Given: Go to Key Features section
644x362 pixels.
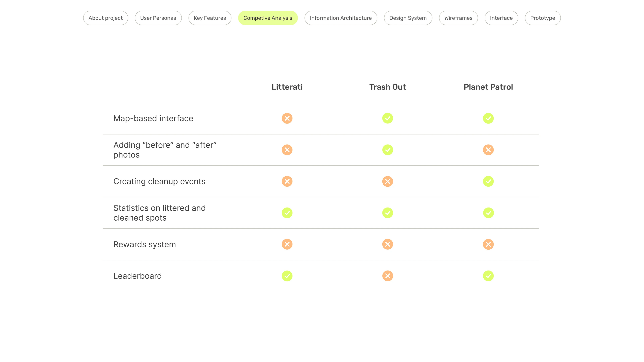Looking at the screenshot, I should (x=210, y=18).
